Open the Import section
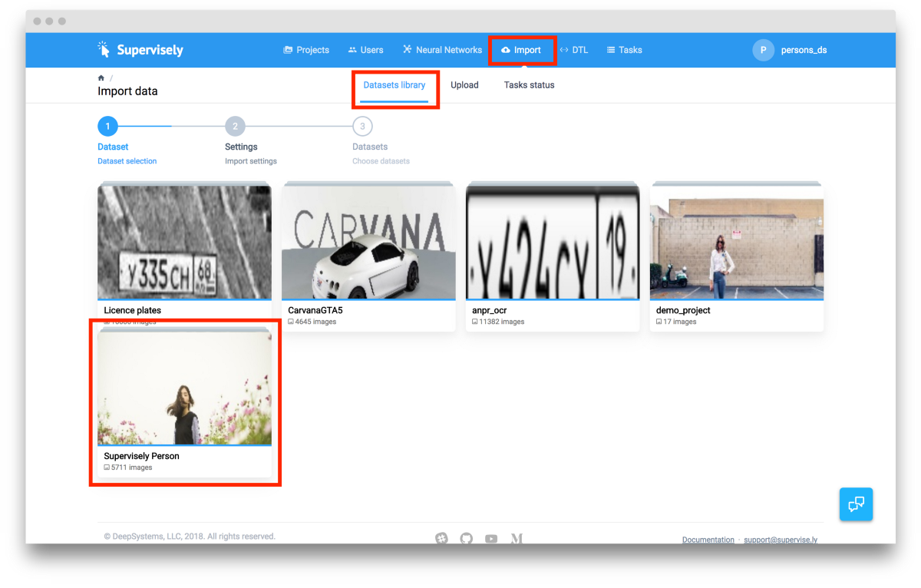The image size is (921, 588). (521, 50)
